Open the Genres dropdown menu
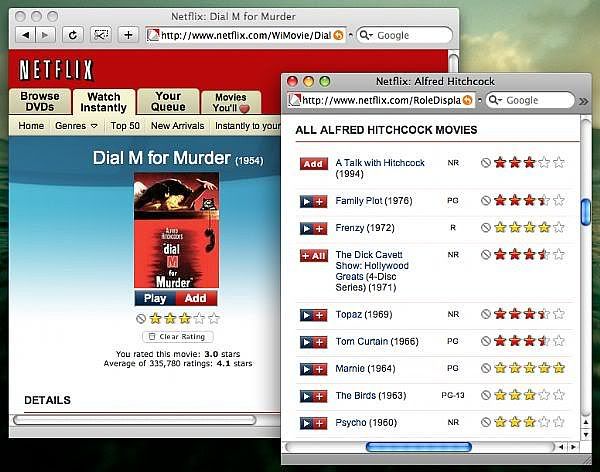The width and height of the screenshot is (600, 472). [x=76, y=126]
